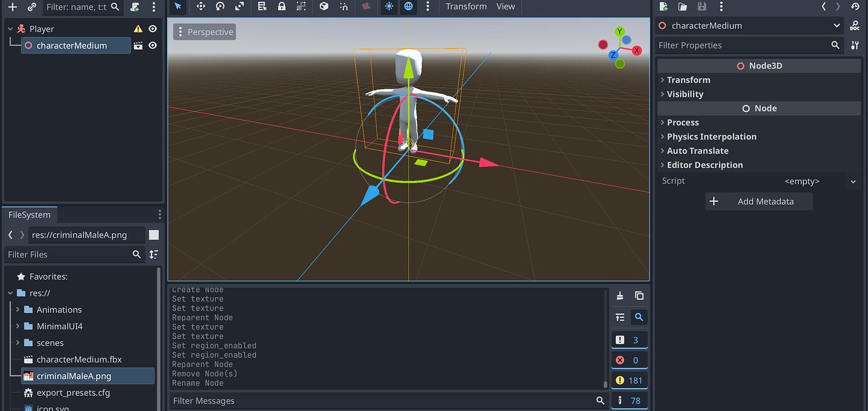Select export_presets.cfg file
Screen dimensions: 868x411
(x=73, y=393)
